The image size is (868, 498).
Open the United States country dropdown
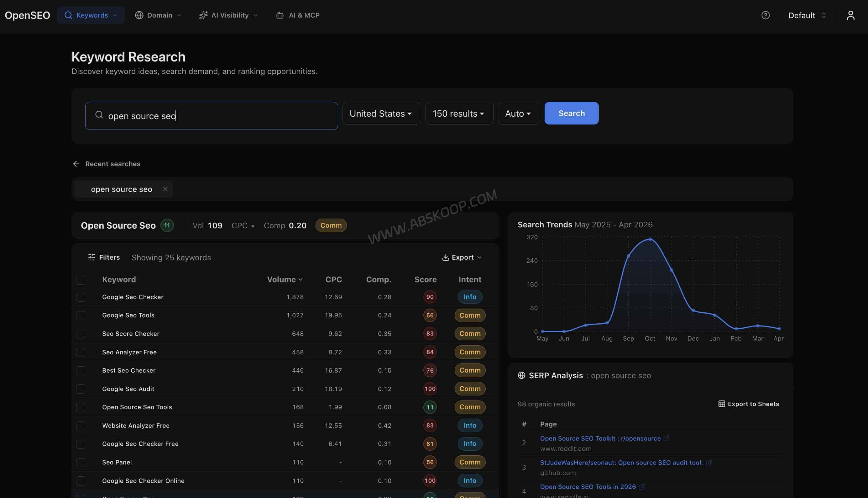pyautogui.click(x=381, y=113)
